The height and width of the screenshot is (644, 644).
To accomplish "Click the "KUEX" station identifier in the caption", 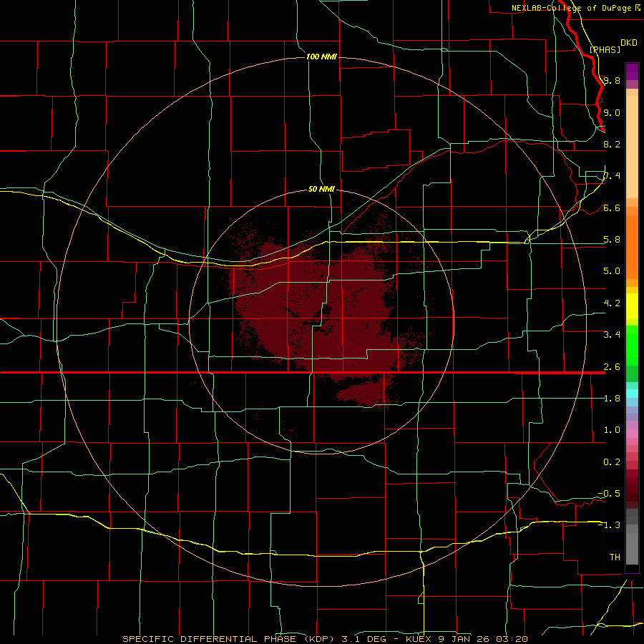I will click(x=419, y=639).
